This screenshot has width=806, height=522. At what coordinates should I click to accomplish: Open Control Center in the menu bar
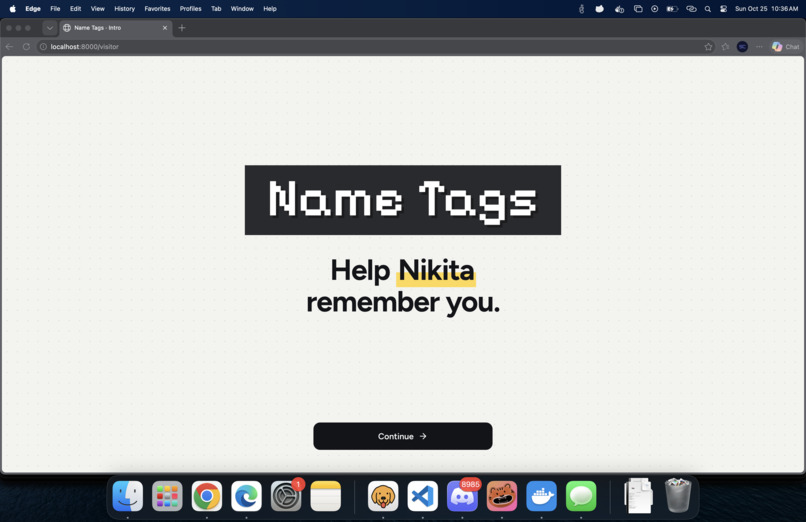tap(724, 9)
